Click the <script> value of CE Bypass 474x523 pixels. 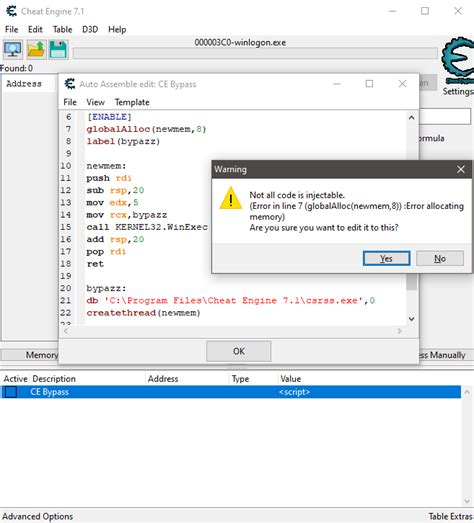point(294,392)
